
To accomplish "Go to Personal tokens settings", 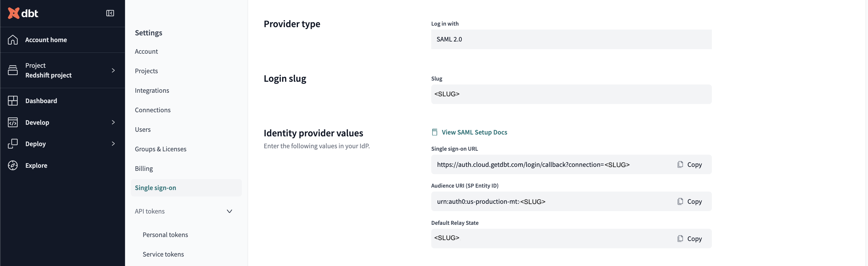I will click(x=165, y=235).
